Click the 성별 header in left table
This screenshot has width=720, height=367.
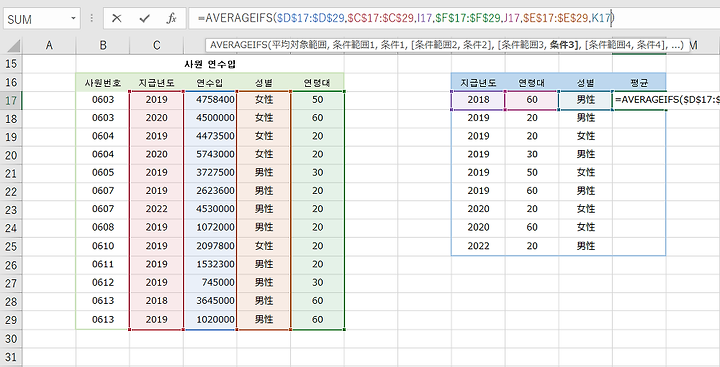pyautogui.click(x=264, y=82)
